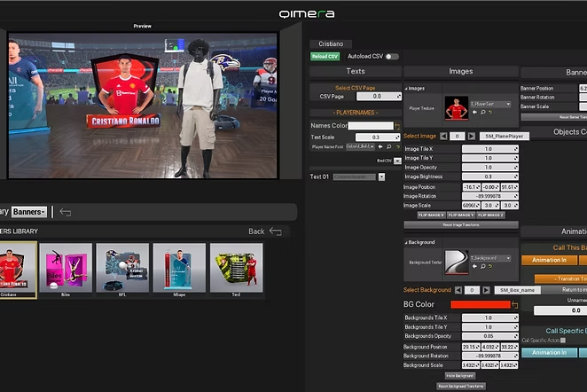
Task: Click the yellow reset icon beside Player Name Font
Action: [x=397, y=146]
